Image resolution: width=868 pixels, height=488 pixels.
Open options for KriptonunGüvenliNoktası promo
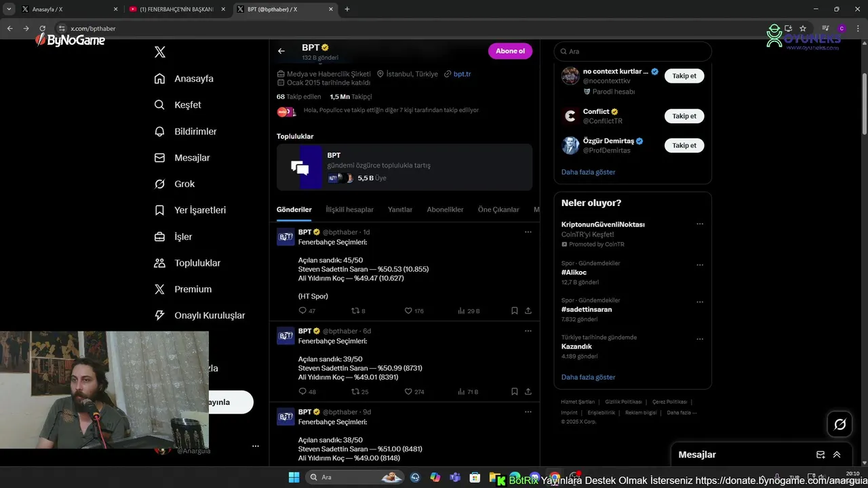coord(700,224)
